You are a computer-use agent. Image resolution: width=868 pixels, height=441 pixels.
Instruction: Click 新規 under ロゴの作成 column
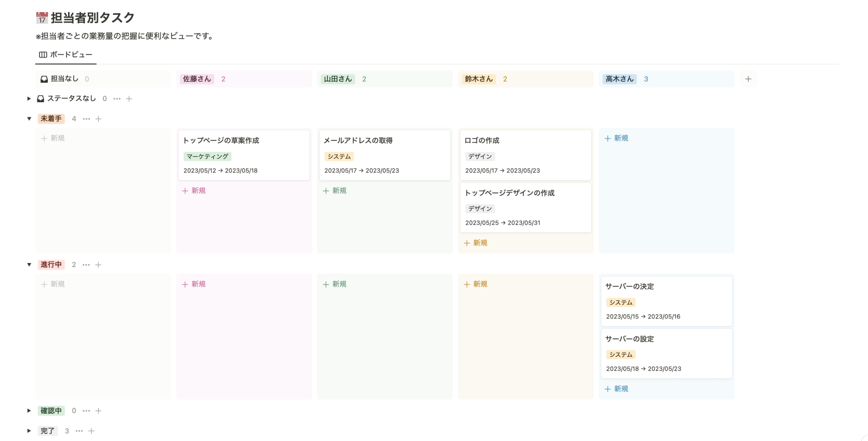coord(476,243)
